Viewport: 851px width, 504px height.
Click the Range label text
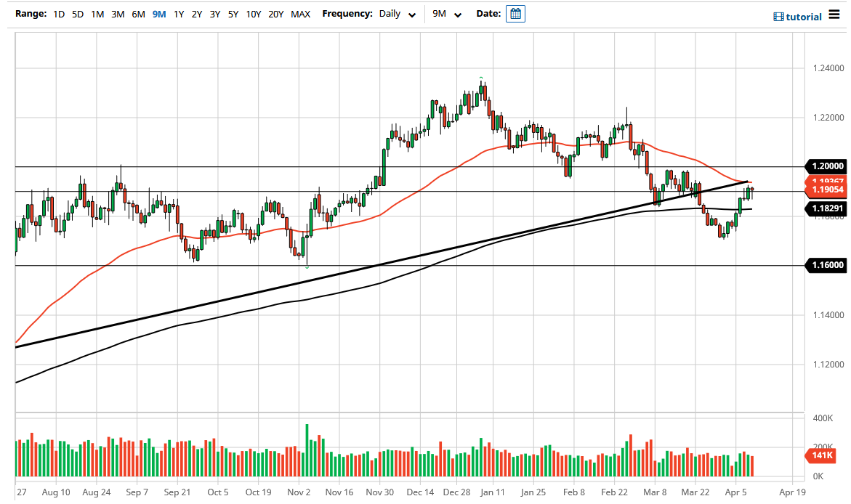pyautogui.click(x=31, y=14)
